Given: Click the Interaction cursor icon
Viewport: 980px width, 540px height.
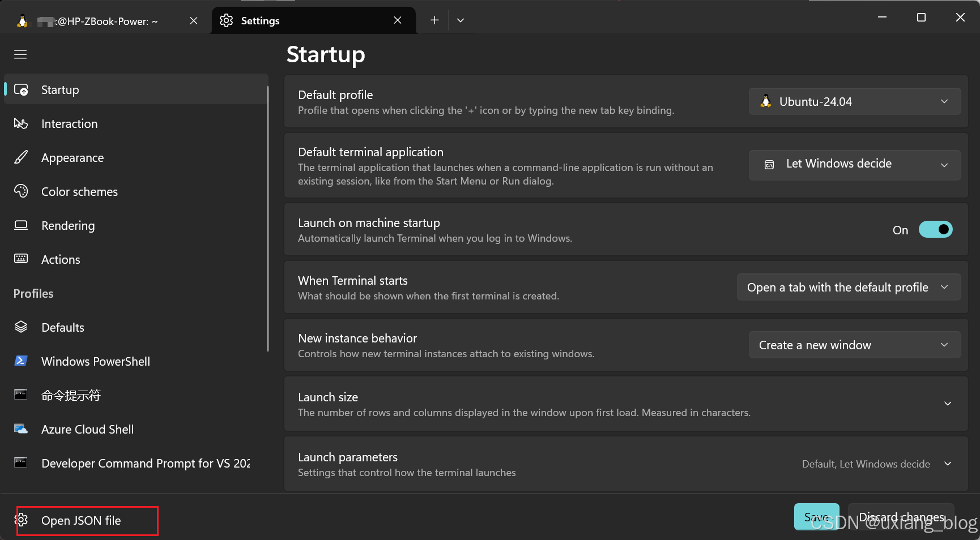Looking at the screenshot, I should click(x=21, y=123).
